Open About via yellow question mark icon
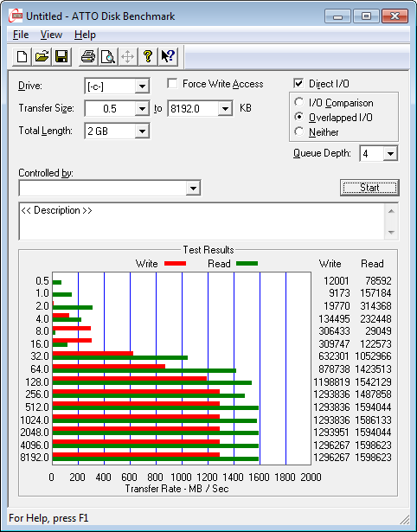Image resolution: width=417 pixels, height=532 pixels. [x=148, y=56]
